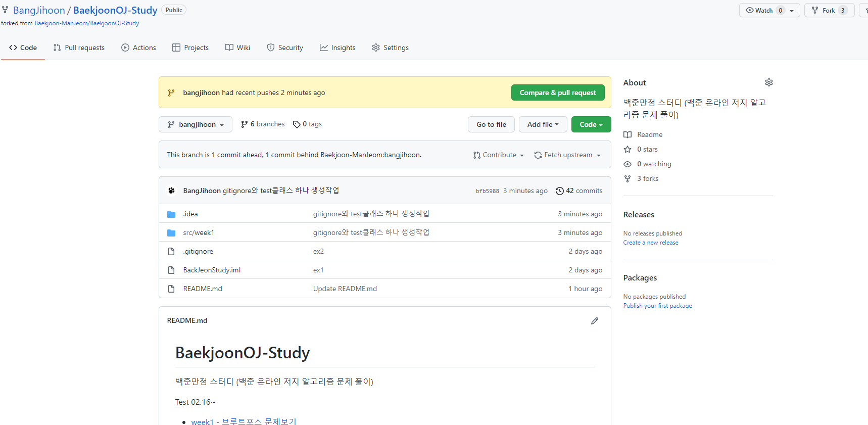Open the upstream Baekjoon-ManJeom/BaekjoonOJ-Study link
Image resolution: width=868 pixels, height=425 pixels.
86,23
